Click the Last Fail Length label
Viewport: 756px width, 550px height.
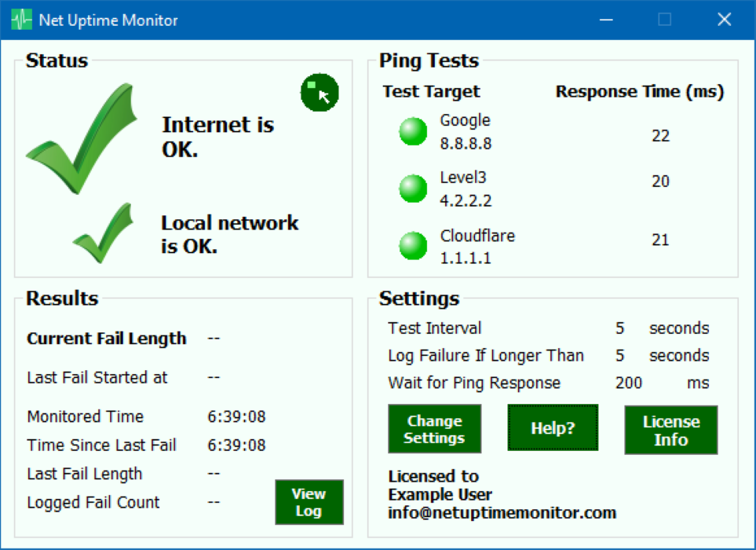(x=84, y=474)
